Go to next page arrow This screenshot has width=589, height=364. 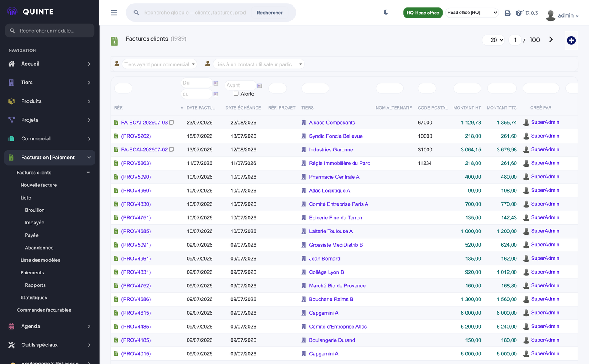coord(551,39)
